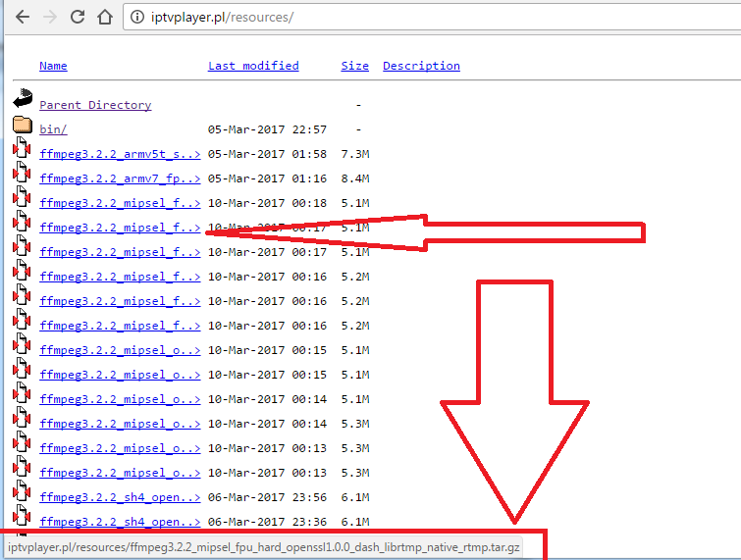Sort listing by Last modified column

pyautogui.click(x=253, y=66)
